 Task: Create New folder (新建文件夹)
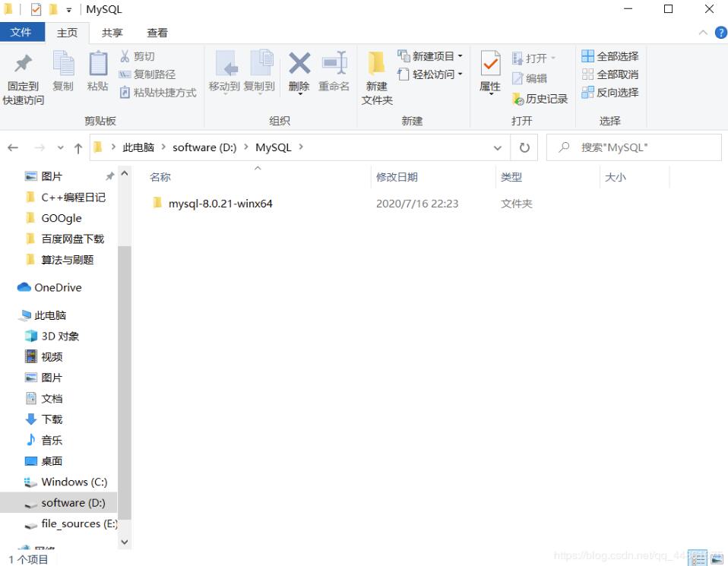[376, 78]
